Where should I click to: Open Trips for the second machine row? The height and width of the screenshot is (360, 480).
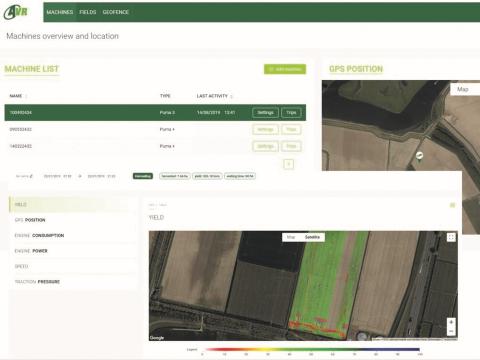coord(291,129)
